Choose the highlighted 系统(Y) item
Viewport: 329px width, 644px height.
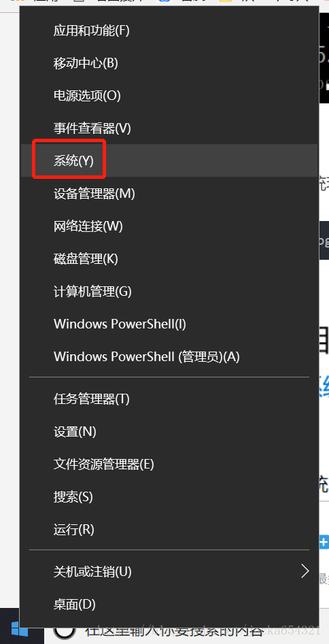(x=169, y=160)
